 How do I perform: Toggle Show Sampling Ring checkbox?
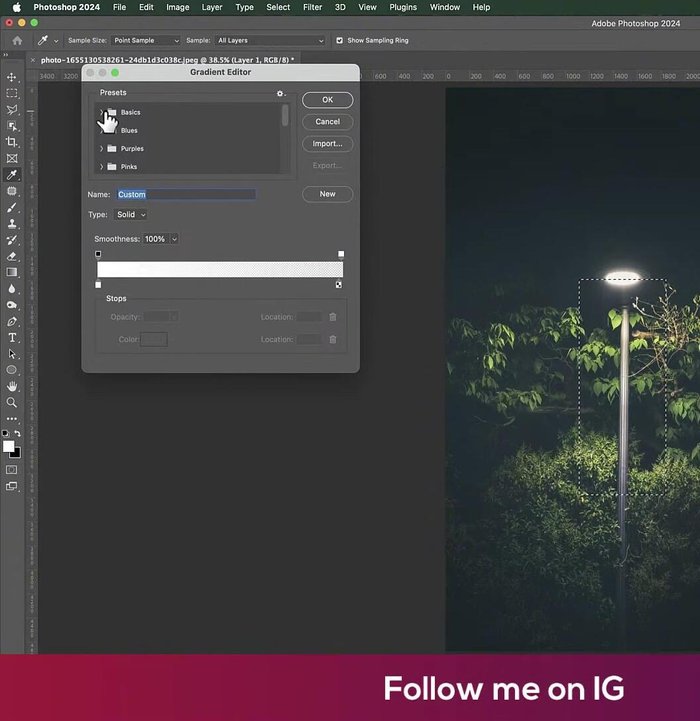pyautogui.click(x=339, y=41)
